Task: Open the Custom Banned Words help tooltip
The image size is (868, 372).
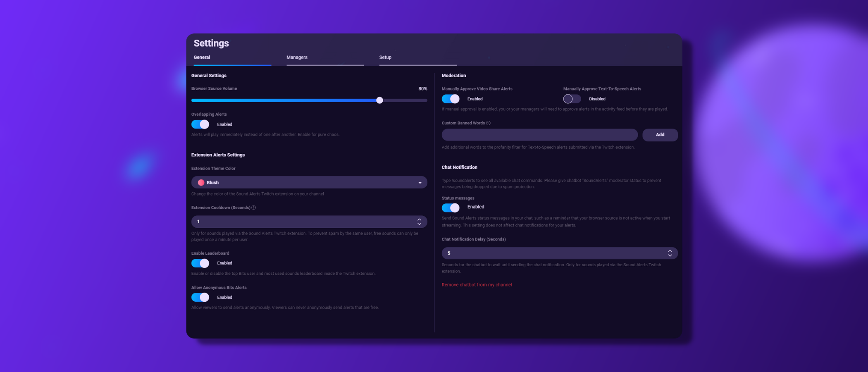Action: coord(489,123)
